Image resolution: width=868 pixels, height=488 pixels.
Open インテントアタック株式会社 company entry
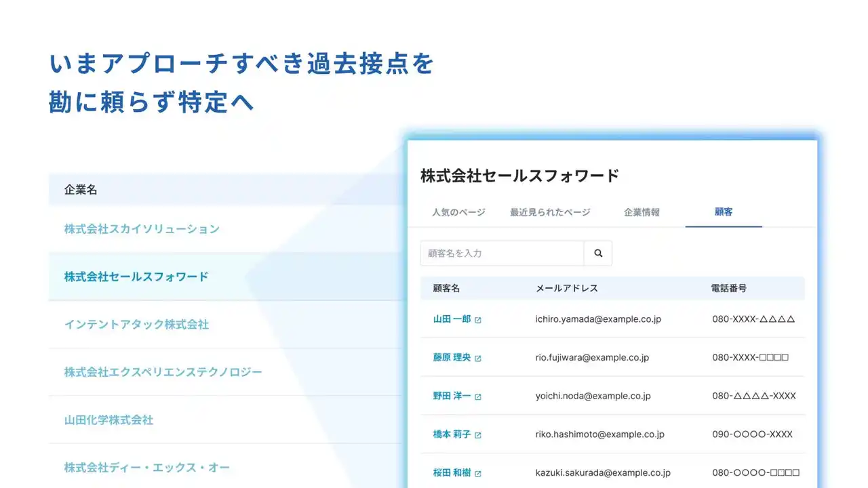(136, 325)
